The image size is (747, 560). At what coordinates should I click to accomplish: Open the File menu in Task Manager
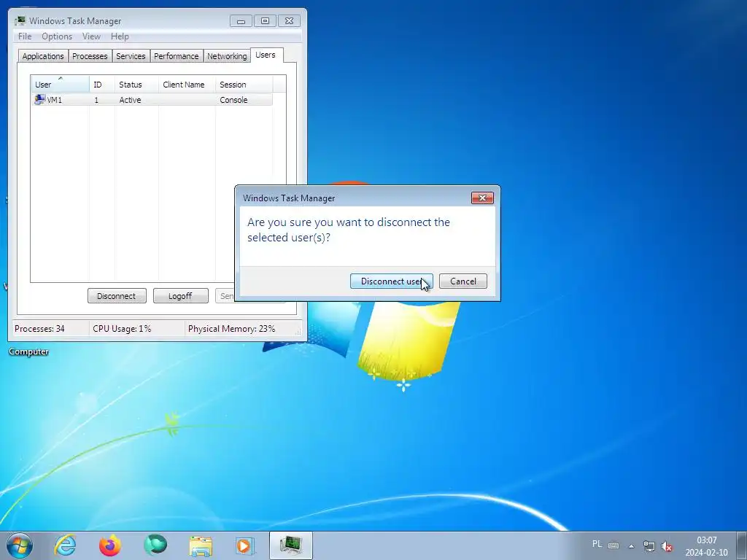[25, 36]
